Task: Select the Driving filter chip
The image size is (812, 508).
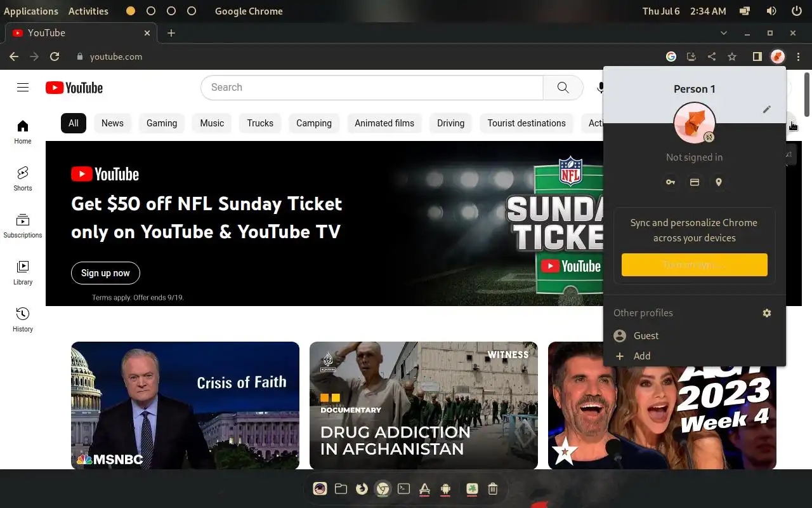Action: click(450, 123)
